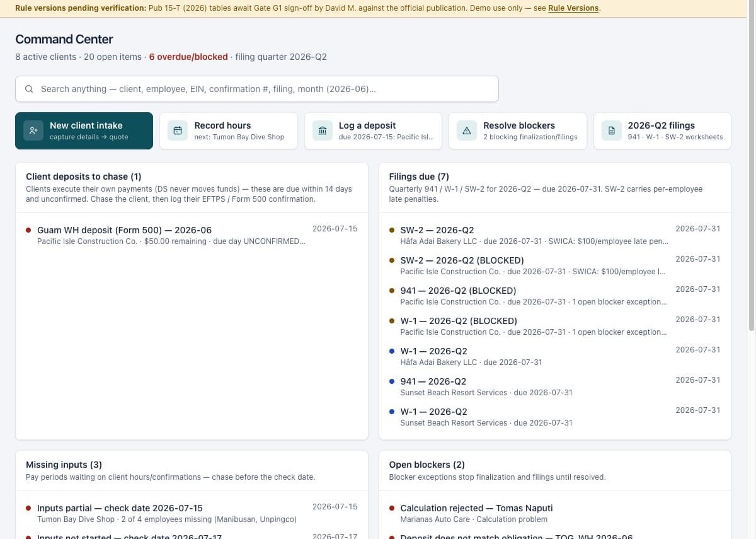Click the Open blockers (2) heading
The image size is (756, 539).
point(427,465)
